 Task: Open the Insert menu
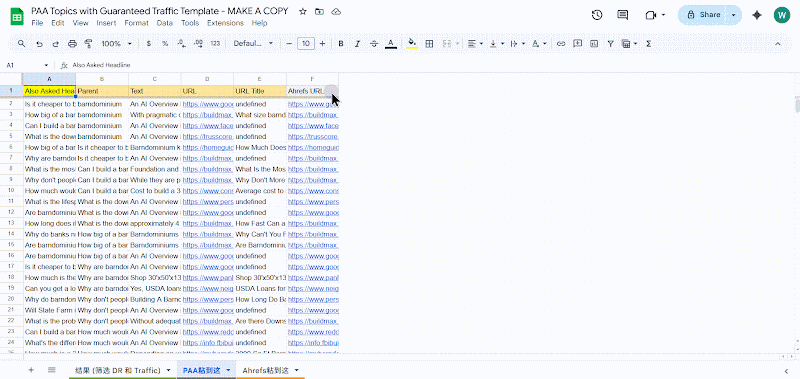click(x=106, y=23)
